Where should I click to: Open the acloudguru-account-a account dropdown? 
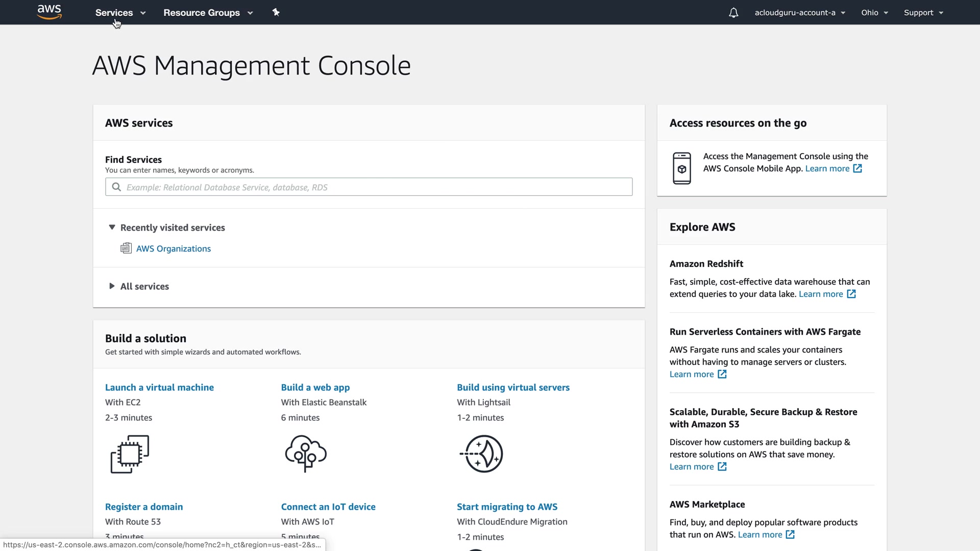[800, 13]
